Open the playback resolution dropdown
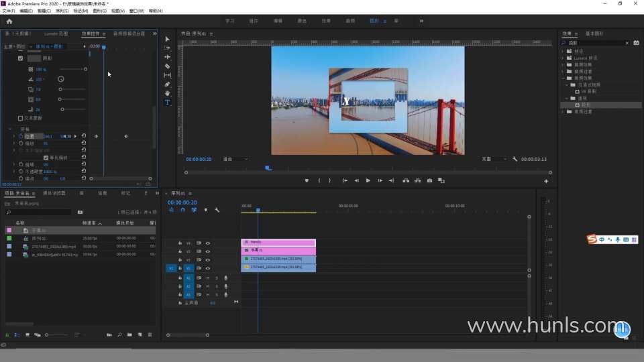Screen dimensions: 644x362 [494, 159]
